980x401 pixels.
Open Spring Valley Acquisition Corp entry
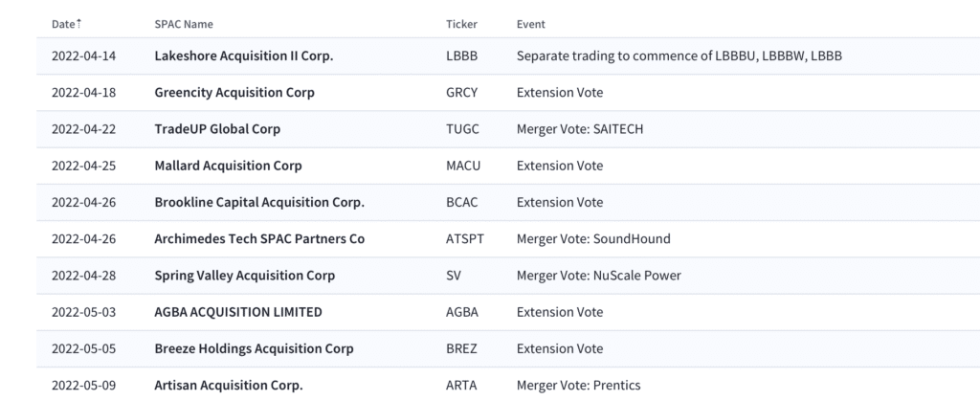click(245, 276)
